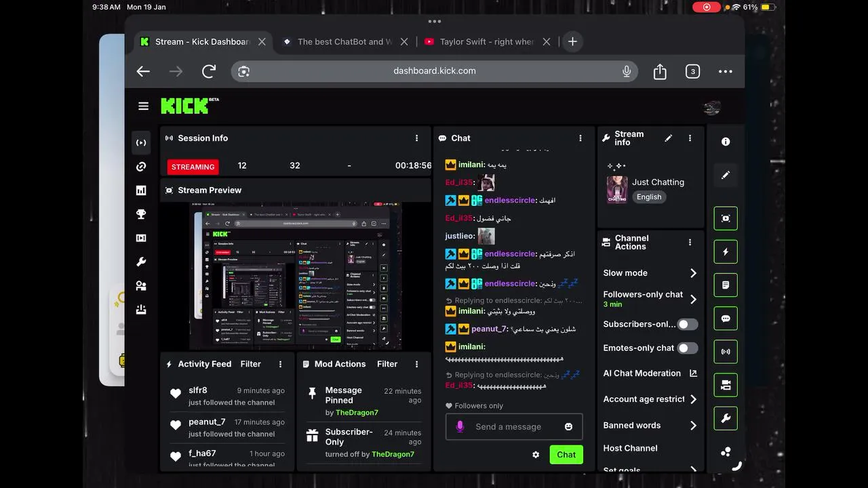The width and height of the screenshot is (868, 488).
Task: Go back with the browser back arrow
Action: pos(143,71)
